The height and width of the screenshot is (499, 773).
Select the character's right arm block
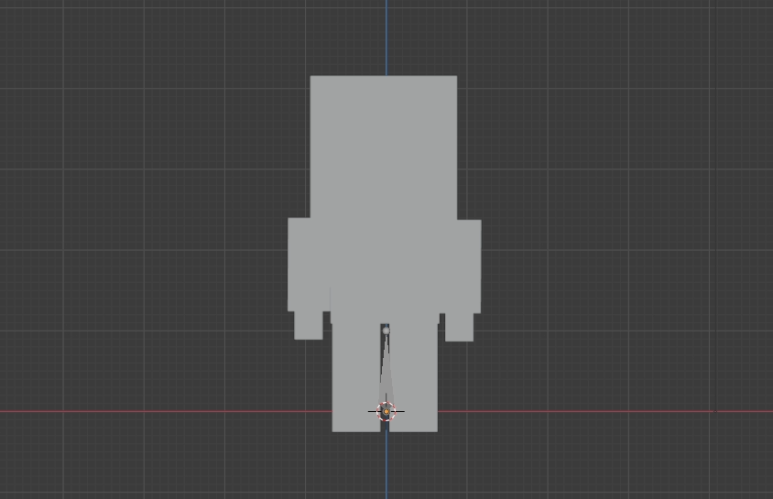460,266
